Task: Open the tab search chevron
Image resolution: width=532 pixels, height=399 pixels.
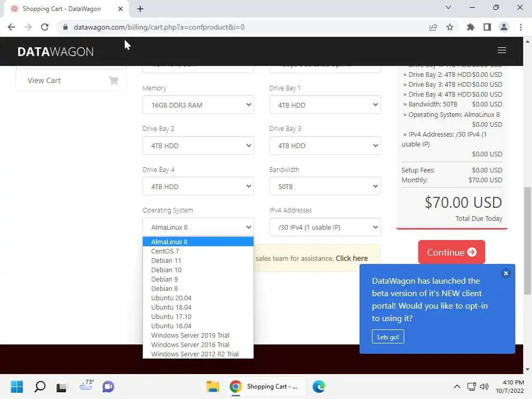Action: pos(448,7)
